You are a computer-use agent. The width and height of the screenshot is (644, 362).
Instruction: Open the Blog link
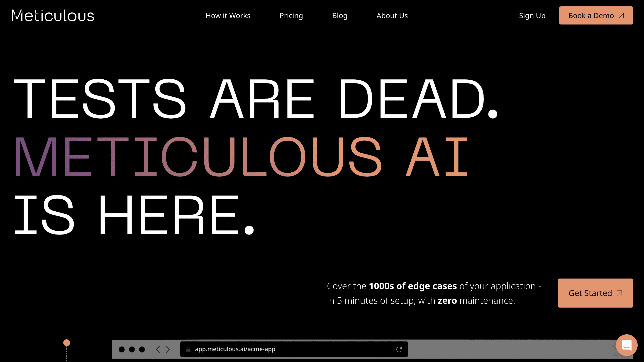(339, 15)
